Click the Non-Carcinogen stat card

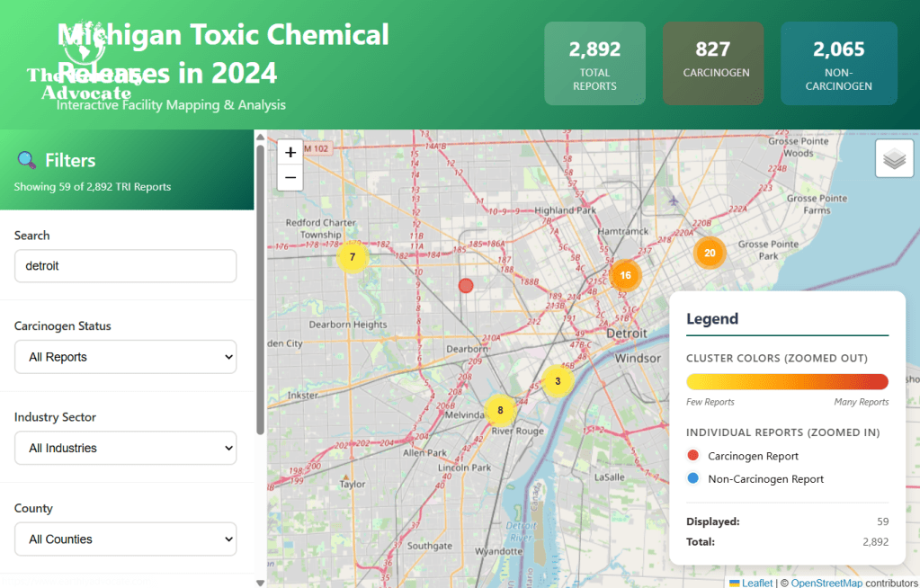coord(838,63)
